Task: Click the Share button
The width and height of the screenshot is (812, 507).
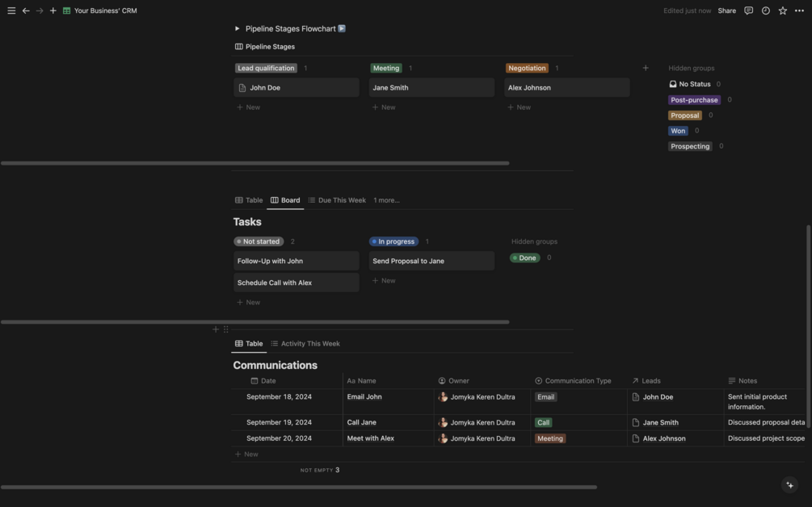Action: (726, 10)
